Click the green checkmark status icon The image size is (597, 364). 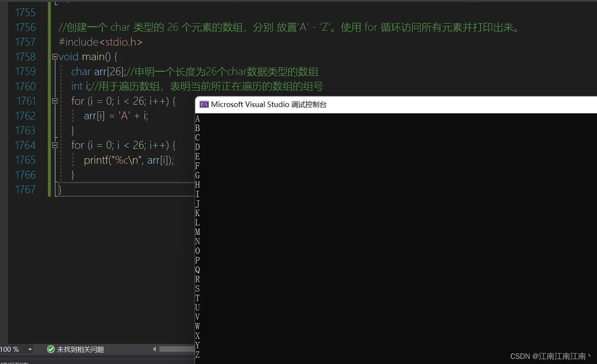point(51,350)
